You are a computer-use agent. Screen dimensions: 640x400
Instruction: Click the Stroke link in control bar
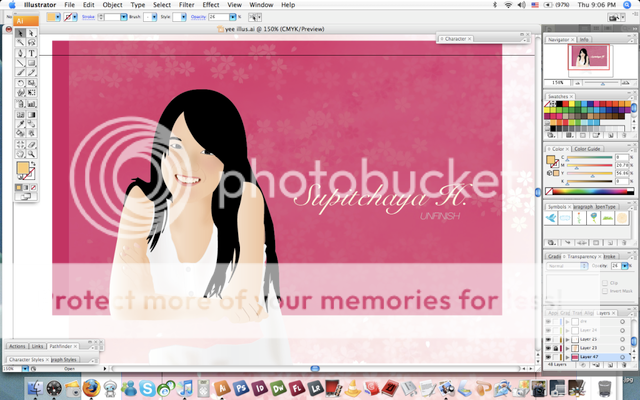(88, 17)
